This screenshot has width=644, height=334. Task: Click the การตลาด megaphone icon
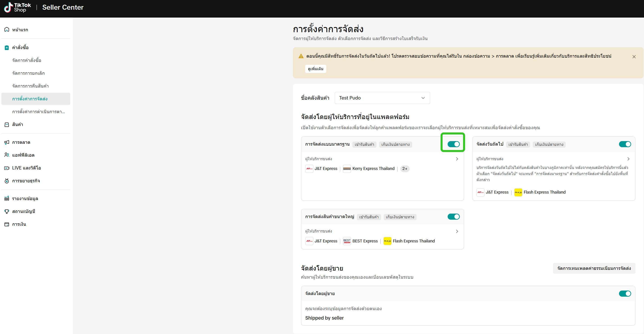coord(7,142)
